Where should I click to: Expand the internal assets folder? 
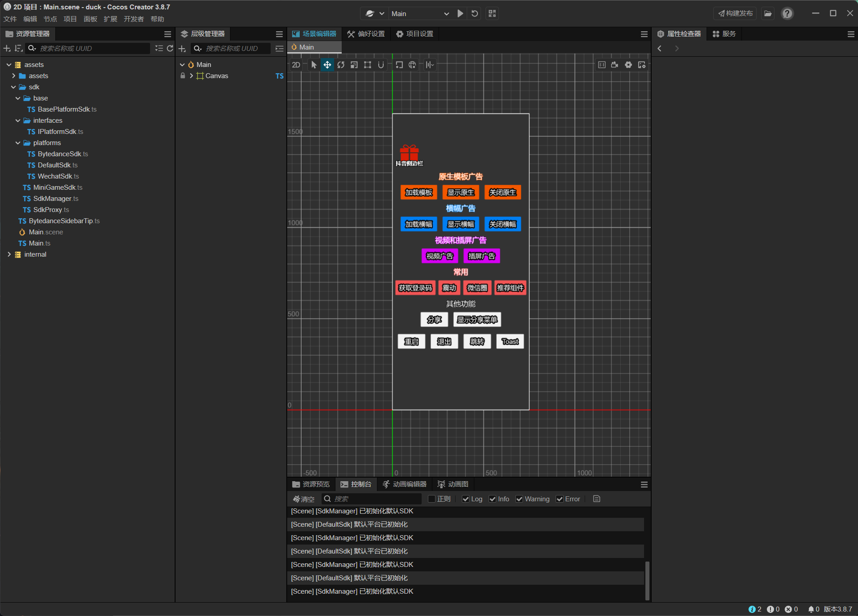click(9, 254)
